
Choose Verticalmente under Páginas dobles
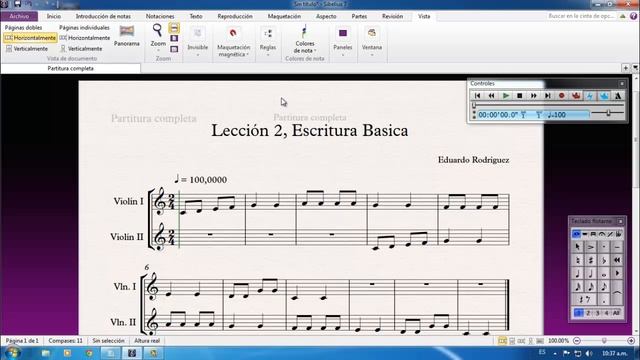click(x=27, y=49)
